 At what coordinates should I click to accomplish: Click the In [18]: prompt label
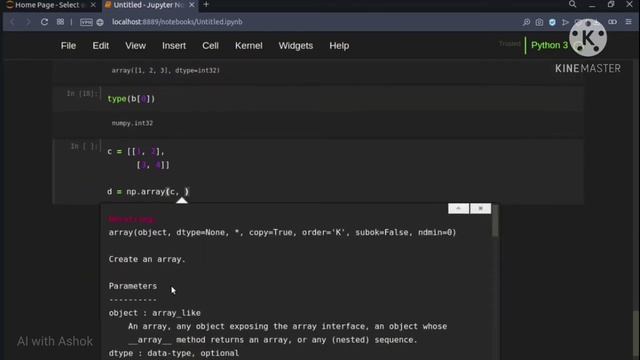point(82,93)
